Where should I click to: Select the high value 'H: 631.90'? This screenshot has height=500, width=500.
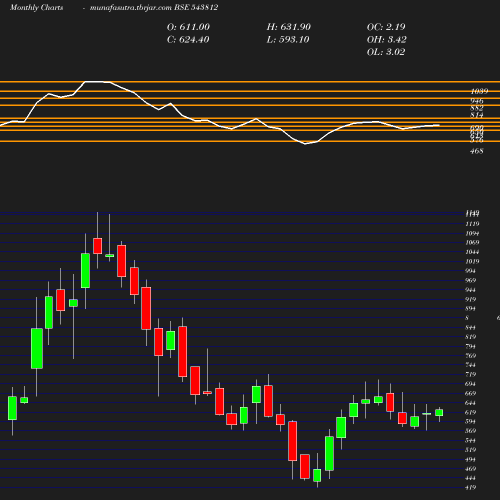(x=289, y=27)
